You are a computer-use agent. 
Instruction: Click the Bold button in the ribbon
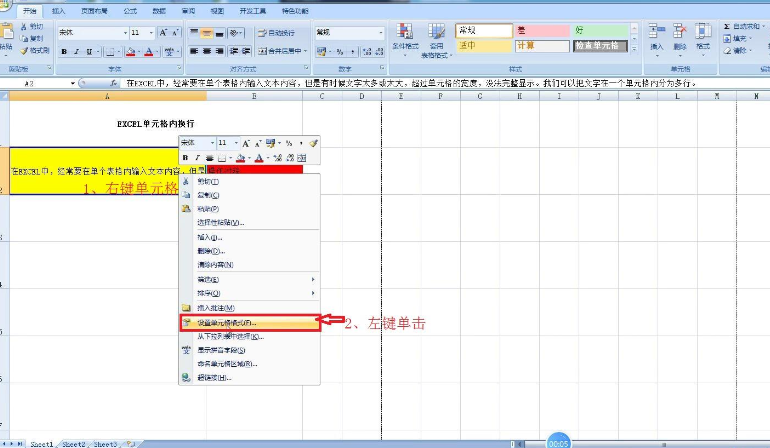[64, 52]
